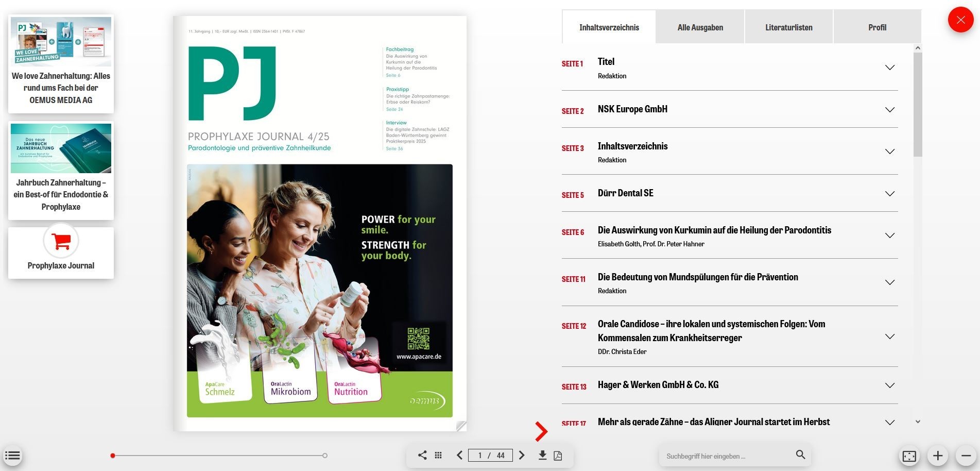Click scrollbar down arrow in contents panel

click(918, 422)
